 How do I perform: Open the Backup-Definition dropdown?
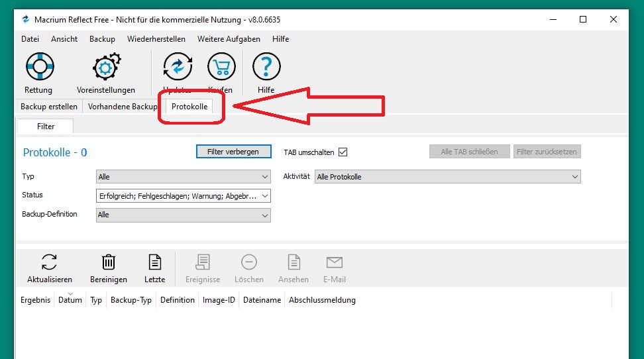tap(183, 215)
